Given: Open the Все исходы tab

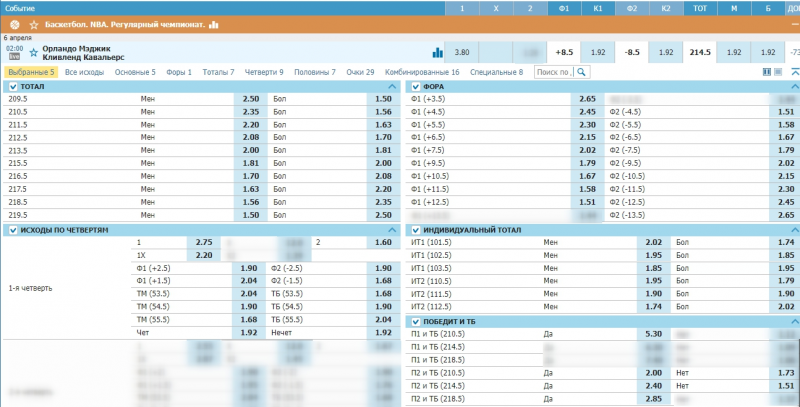Looking at the screenshot, I should click(86, 72).
